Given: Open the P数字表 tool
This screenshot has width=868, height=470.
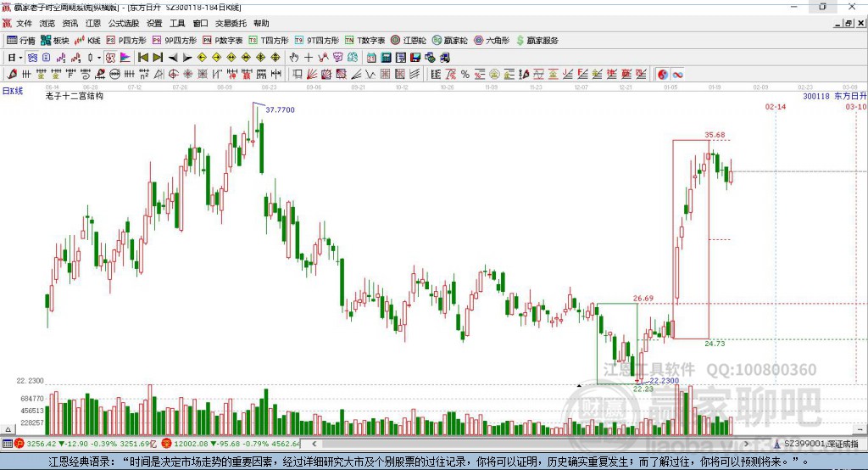Looking at the screenshot, I should tap(223, 41).
